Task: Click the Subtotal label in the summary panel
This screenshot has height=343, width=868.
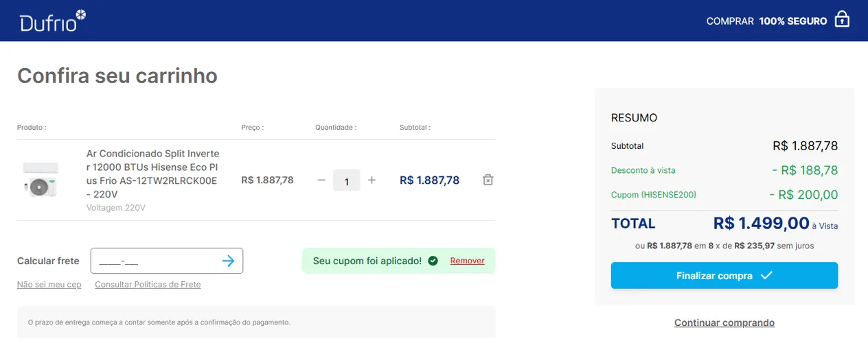Action: point(627,145)
